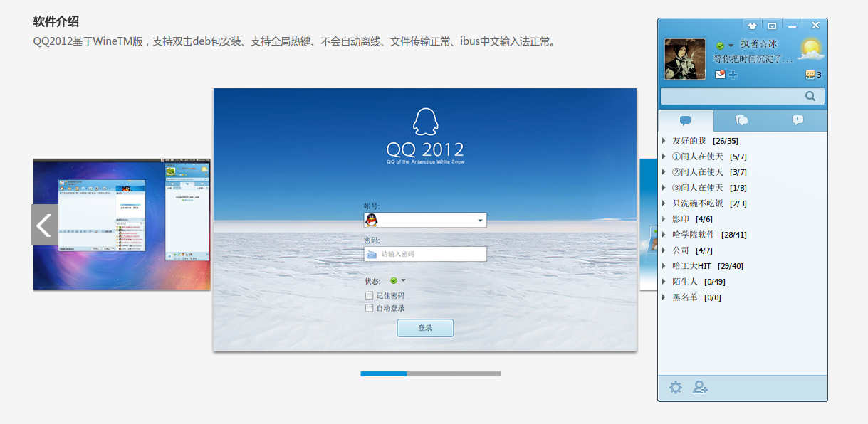Click the 执著☆冰 nickname
The image size is (868, 424).
click(759, 44)
